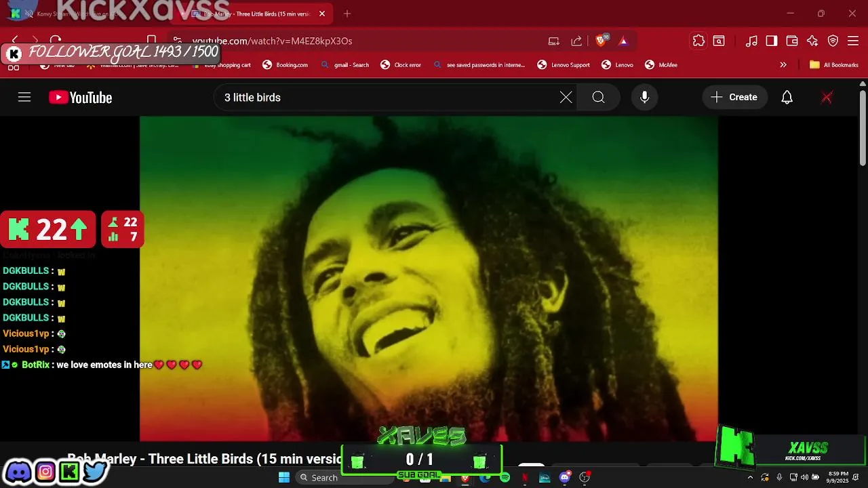Open the clock showing 8:59 PM
Screen dimensions: 868x488
coord(838,477)
